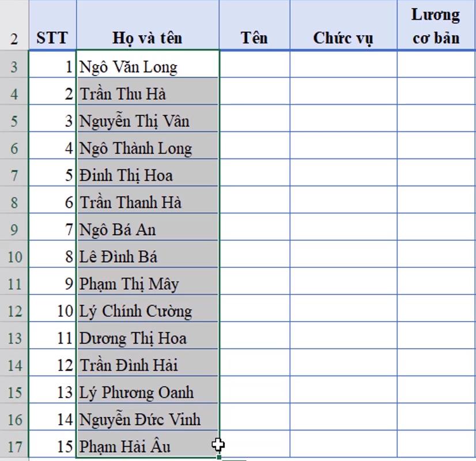Click the cell containing Ngô Văn Long
476x461 pixels.
tap(147, 67)
